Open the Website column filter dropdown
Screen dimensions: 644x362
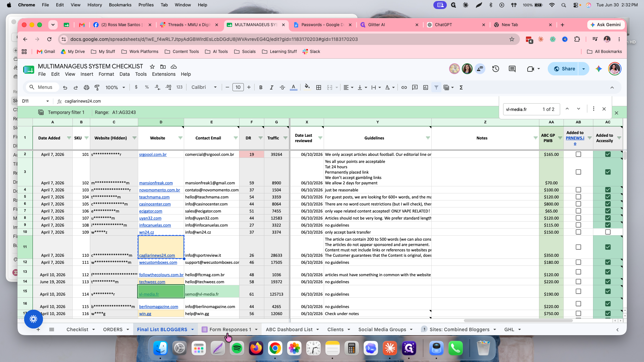pyautogui.click(x=180, y=138)
